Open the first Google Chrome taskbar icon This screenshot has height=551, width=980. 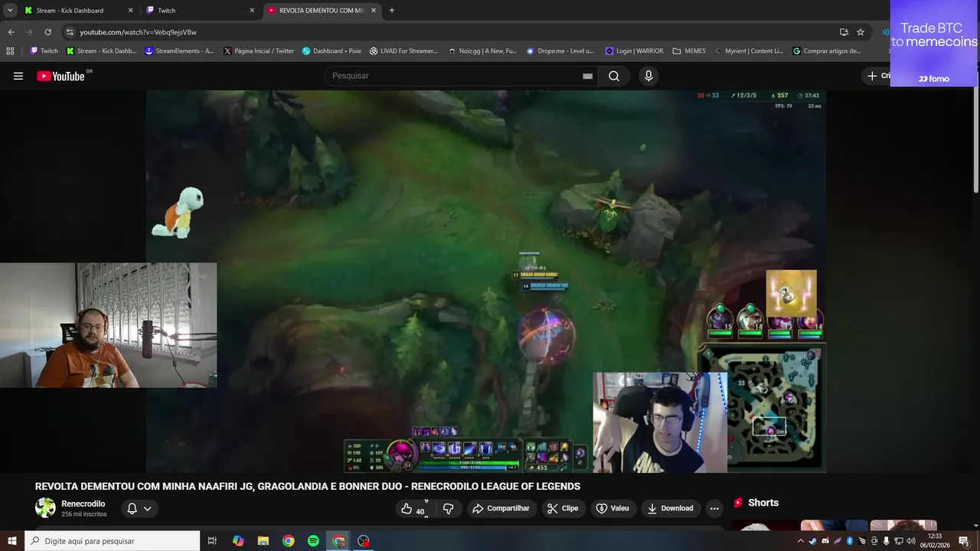[288, 541]
